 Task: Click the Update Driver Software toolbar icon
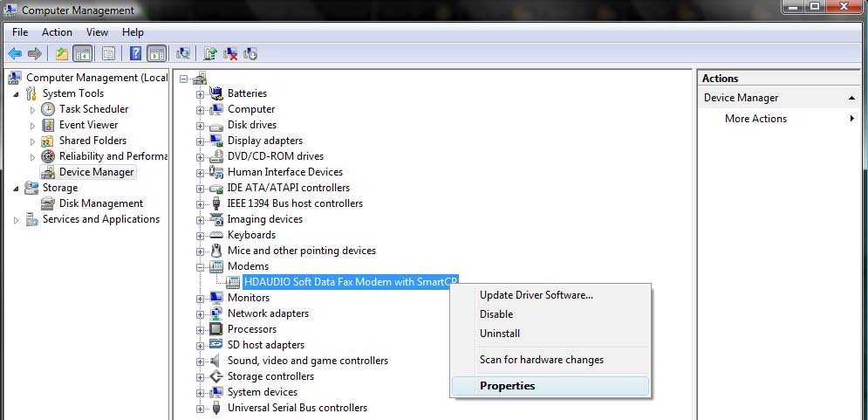[210, 54]
